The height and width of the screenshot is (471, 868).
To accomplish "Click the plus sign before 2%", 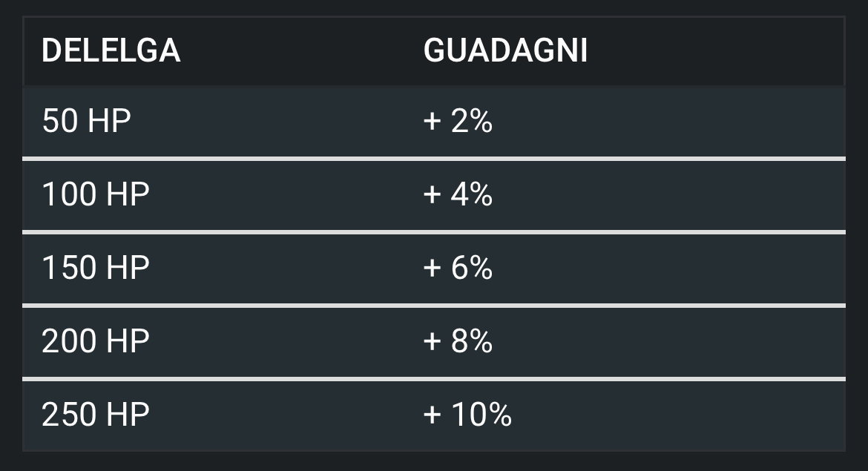I will 433,121.
